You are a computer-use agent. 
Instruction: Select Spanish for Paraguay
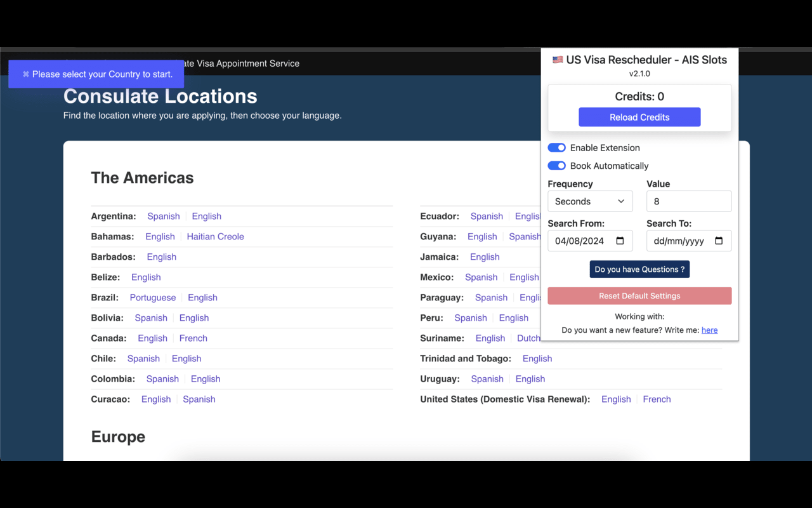pos(491,298)
